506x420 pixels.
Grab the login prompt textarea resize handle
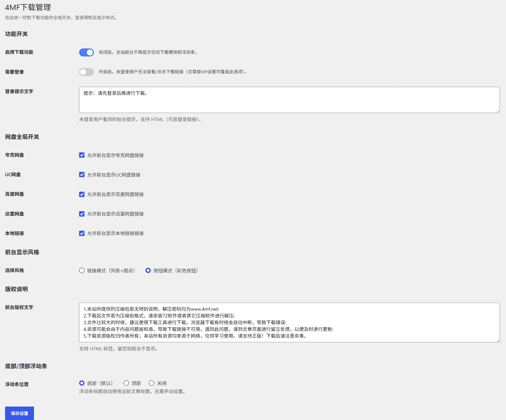click(498, 111)
